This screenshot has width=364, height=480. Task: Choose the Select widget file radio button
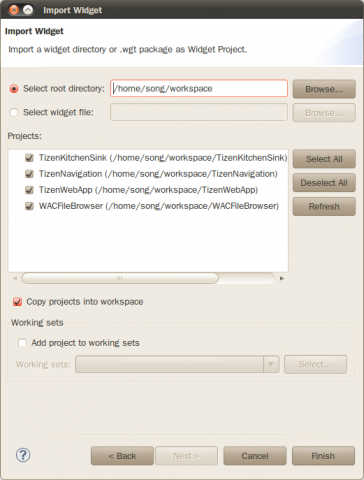coord(14,112)
